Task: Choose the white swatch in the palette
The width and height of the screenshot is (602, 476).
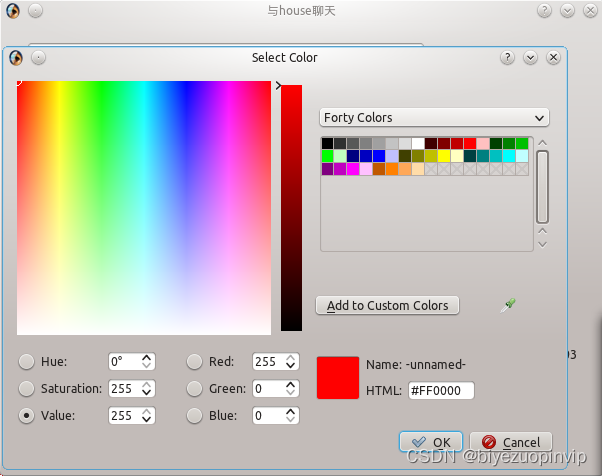Action: click(418, 144)
